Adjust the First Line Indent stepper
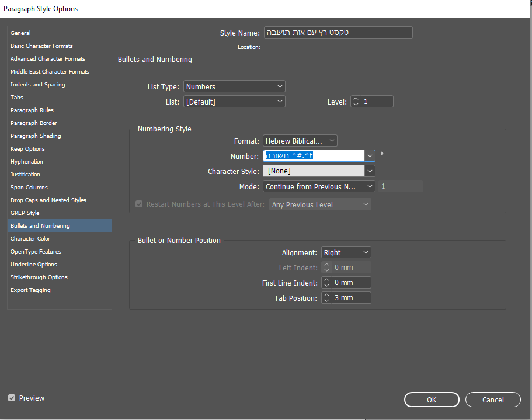Image resolution: width=532 pixels, height=420 pixels. 326,283
